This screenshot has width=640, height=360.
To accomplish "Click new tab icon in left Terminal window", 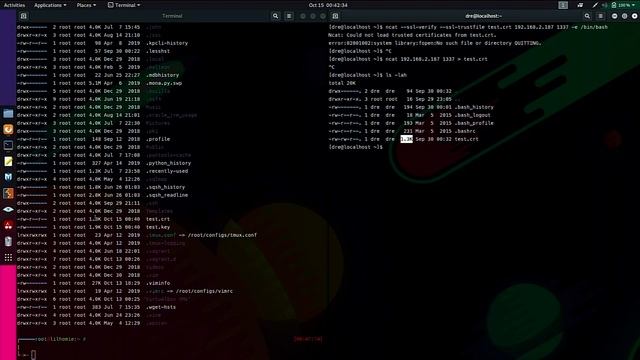I will click(x=23, y=16).
